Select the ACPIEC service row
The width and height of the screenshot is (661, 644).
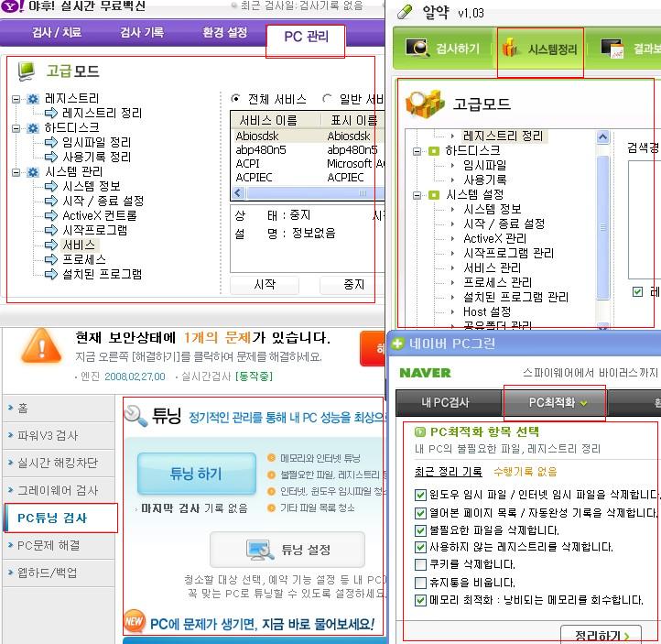(x=308, y=177)
